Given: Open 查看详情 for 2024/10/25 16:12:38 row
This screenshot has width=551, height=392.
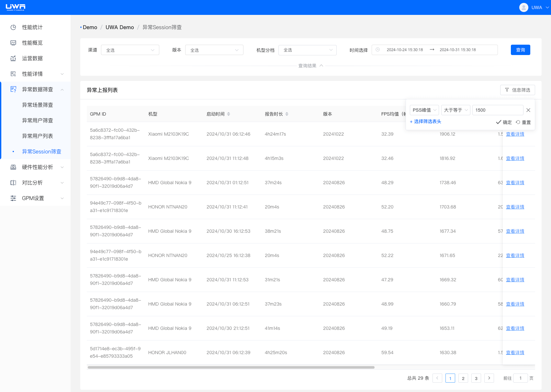Looking at the screenshot, I should point(515,255).
